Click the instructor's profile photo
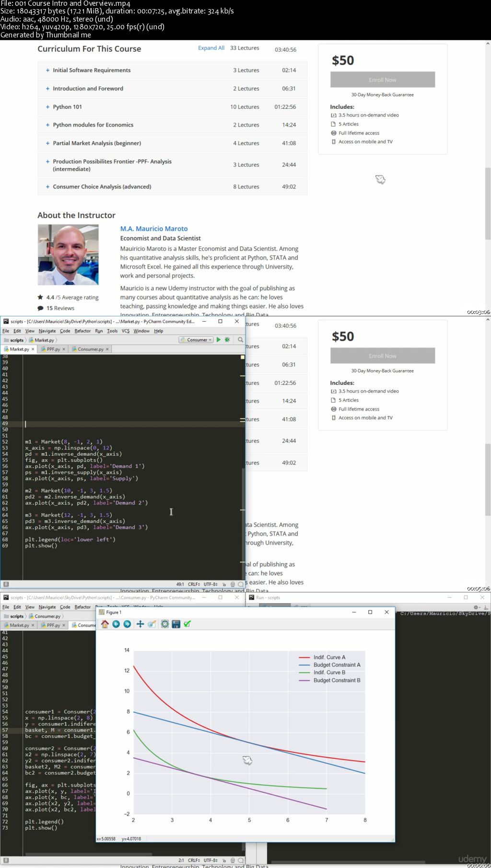This screenshot has width=491, height=868. pos(68,255)
